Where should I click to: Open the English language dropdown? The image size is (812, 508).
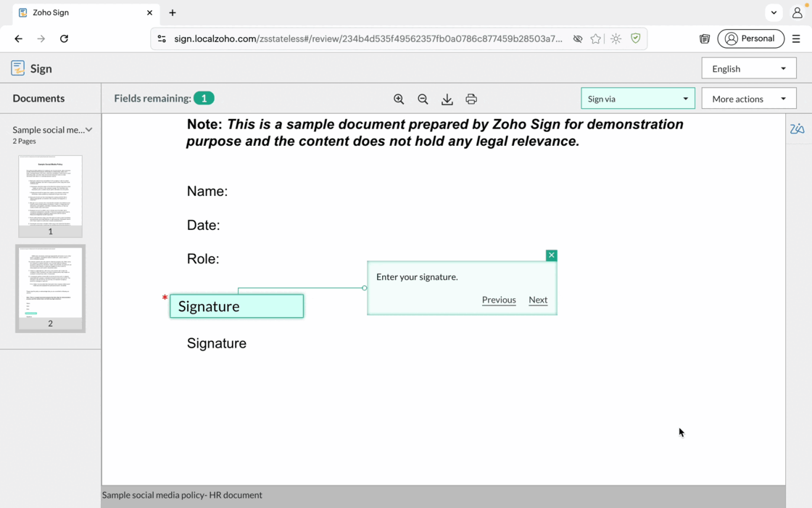[748, 69]
